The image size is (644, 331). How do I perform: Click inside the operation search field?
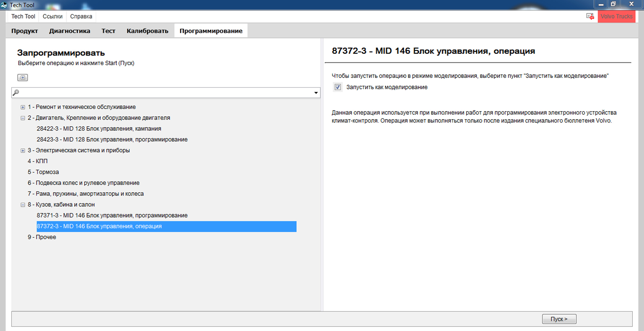coord(164,93)
